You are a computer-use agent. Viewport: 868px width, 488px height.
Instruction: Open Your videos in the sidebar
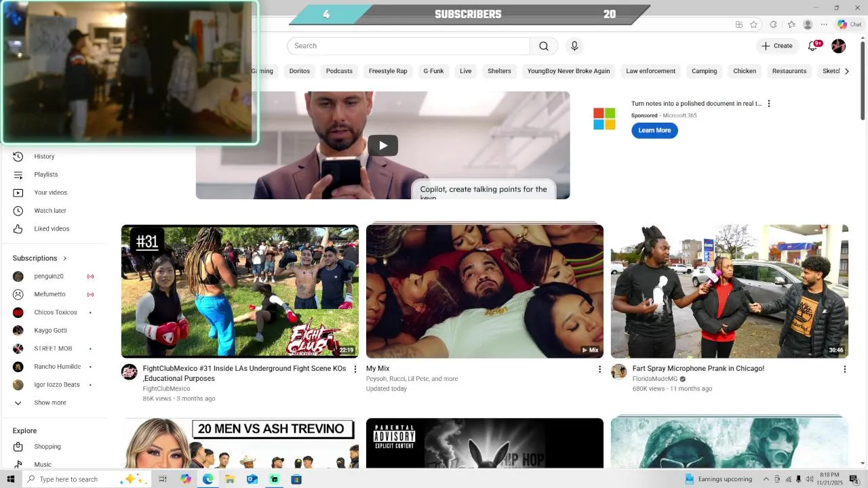[x=50, y=192]
